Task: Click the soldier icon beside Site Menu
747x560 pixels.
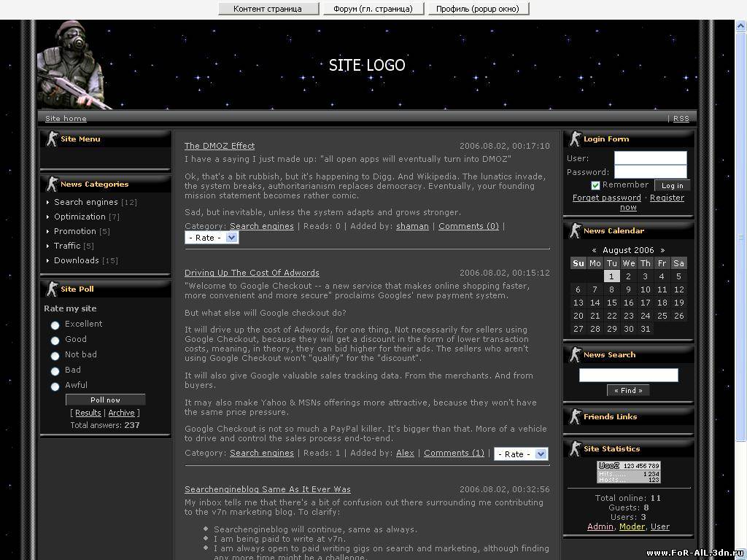Action: click(x=52, y=139)
